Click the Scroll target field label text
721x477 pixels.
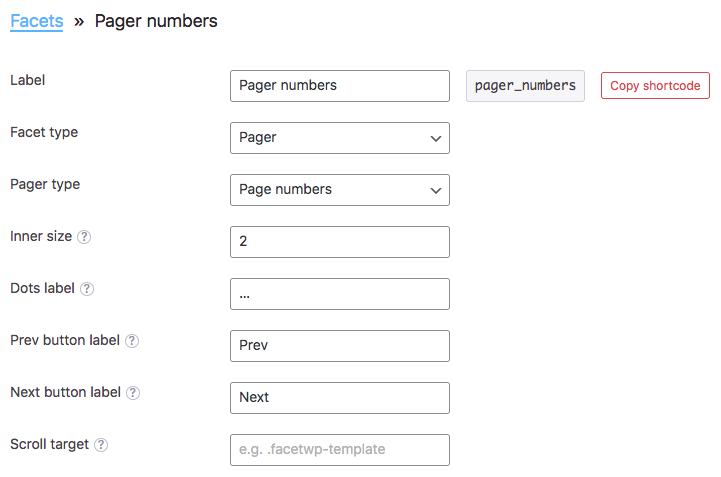(x=50, y=444)
